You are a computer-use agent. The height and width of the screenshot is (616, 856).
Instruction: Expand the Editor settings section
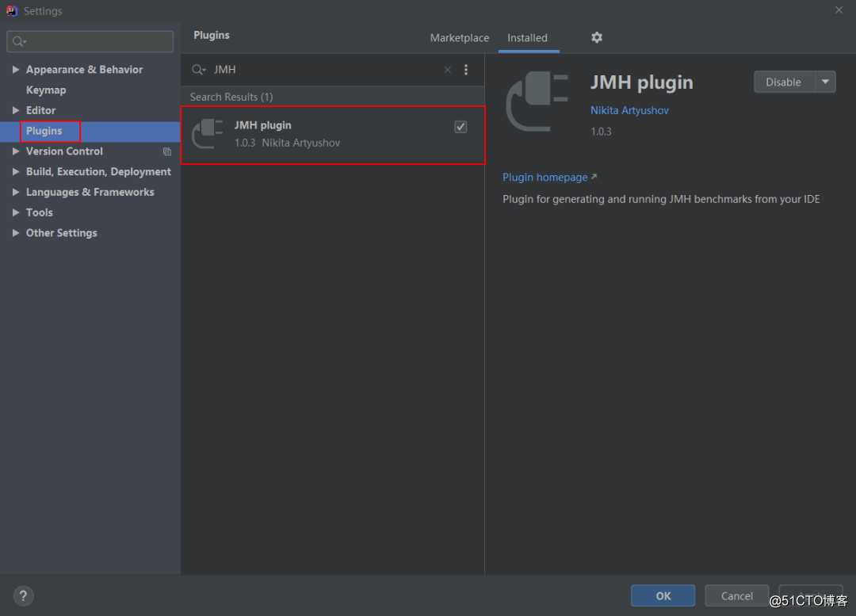point(16,110)
